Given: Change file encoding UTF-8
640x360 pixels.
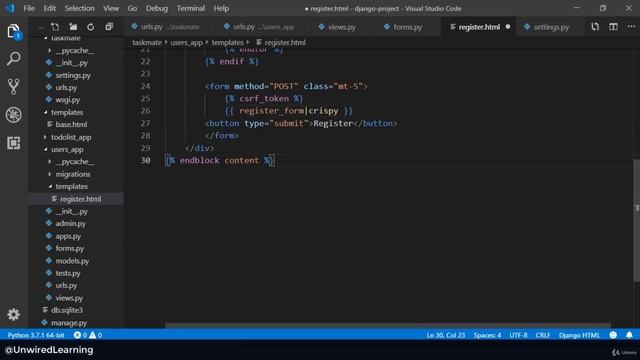Looking at the screenshot, I should (x=518, y=335).
